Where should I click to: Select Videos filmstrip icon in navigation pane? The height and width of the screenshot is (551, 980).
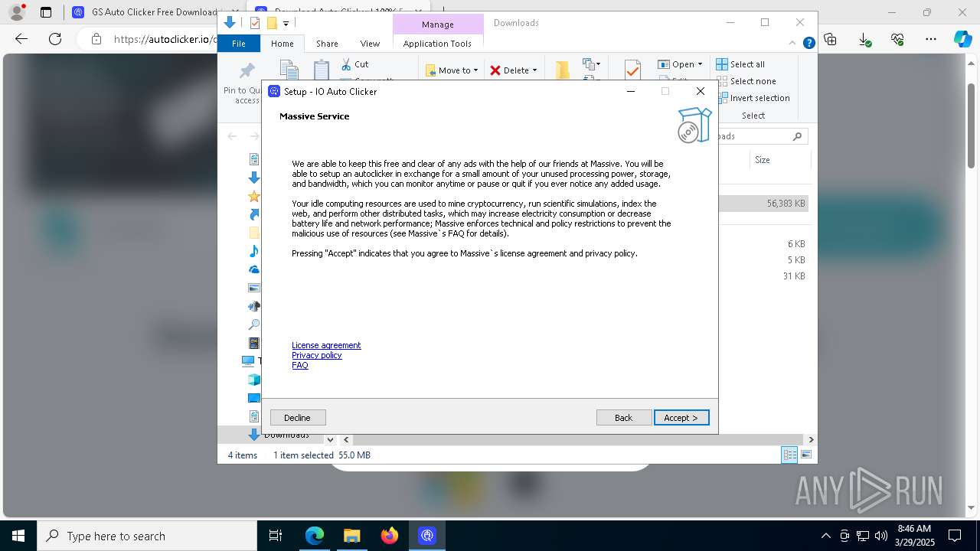pos(254,344)
